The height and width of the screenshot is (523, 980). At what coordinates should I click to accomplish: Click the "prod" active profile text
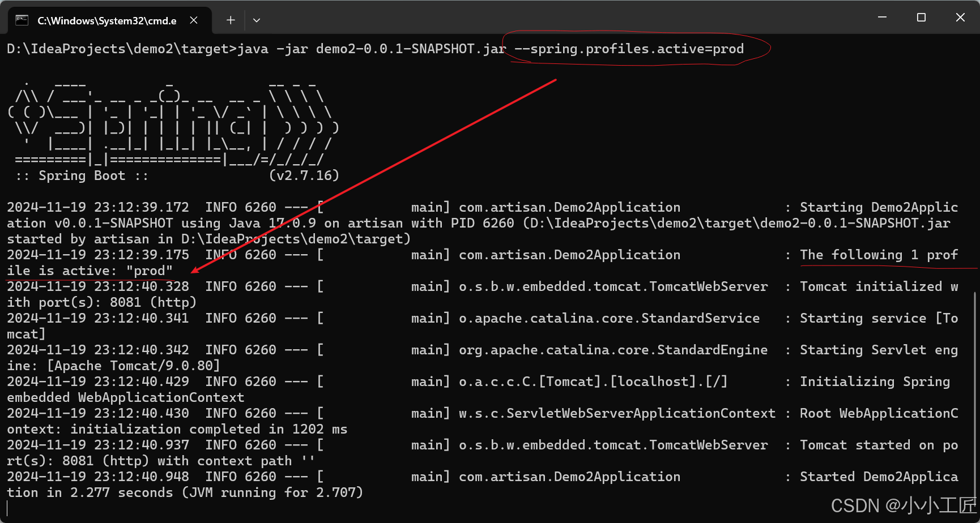pyautogui.click(x=150, y=271)
